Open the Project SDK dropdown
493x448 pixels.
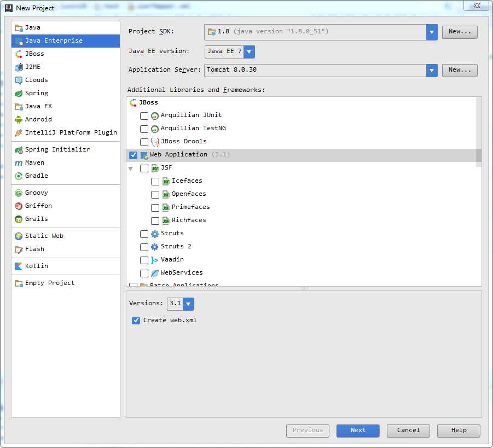click(432, 32)
